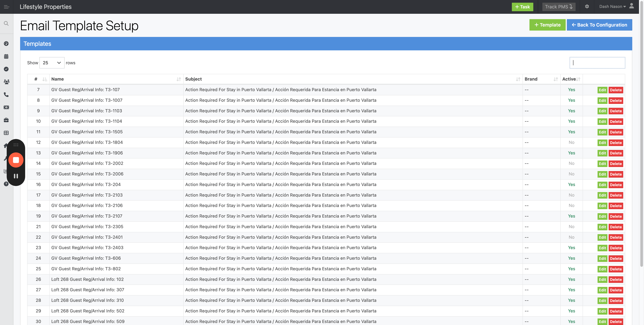Delete the T3-2006 template
The height and width of the screenshot is (325, 644).
coord(615,174)
